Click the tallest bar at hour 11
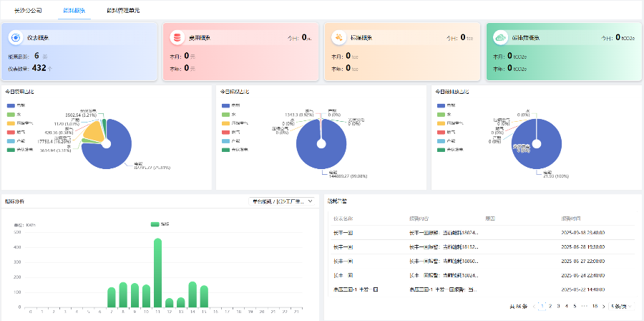The image size is (644, 321). pos(157,273)
